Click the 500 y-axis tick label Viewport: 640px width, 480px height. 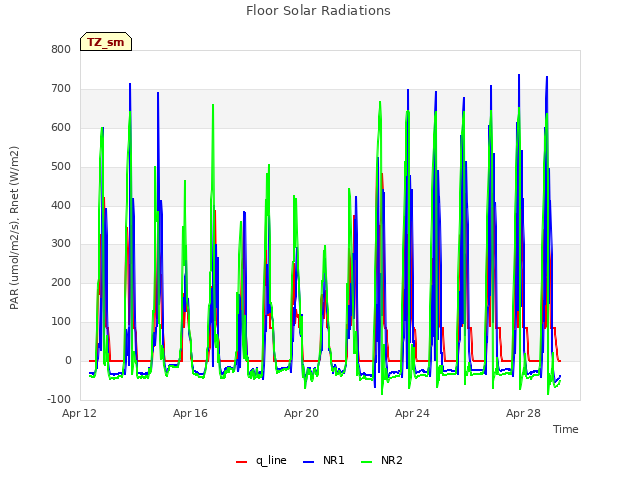(61, 167)
